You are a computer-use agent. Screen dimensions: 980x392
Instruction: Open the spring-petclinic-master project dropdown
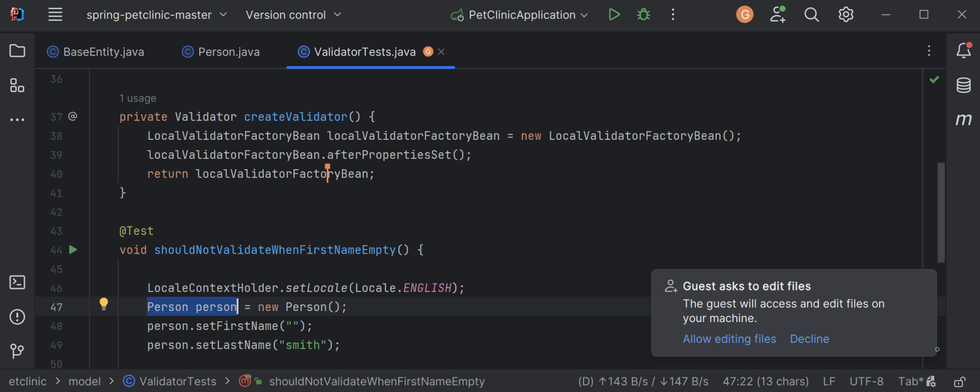coord(157,14)
